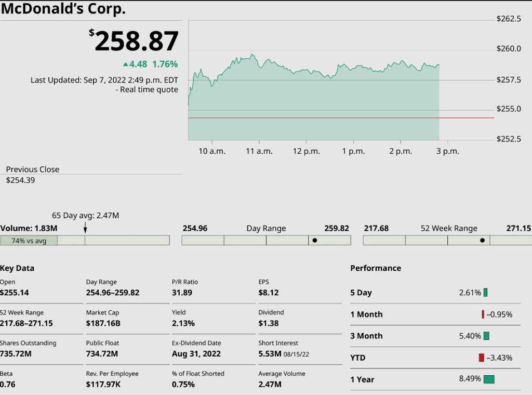Select the Shares Outstanding value 735.72M
The image size is (532, 395).
(16, 354)
